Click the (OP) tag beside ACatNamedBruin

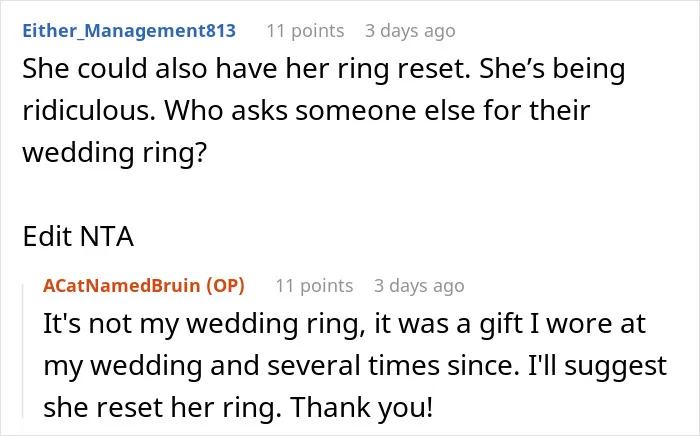[225, 286]
